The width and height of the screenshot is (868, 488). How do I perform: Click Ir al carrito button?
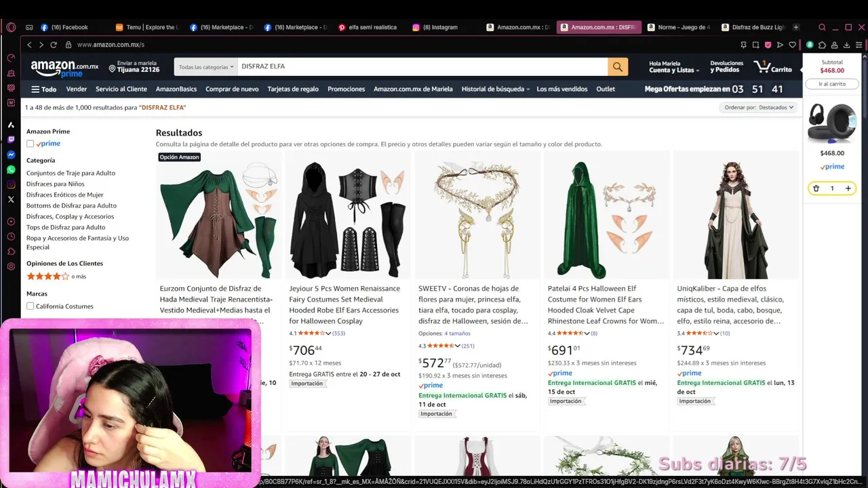tap(832, 84)
